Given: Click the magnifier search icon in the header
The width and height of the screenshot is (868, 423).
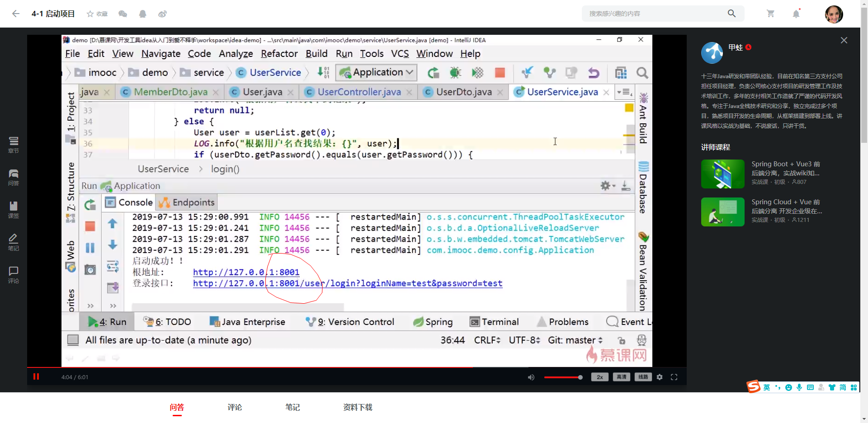Looking at the screenshot, I should pos(731,14).
